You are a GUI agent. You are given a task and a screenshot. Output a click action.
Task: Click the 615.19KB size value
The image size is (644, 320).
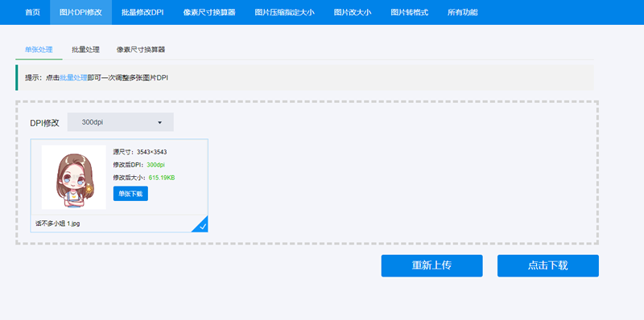pyautogui.click(x=162, y=178)
